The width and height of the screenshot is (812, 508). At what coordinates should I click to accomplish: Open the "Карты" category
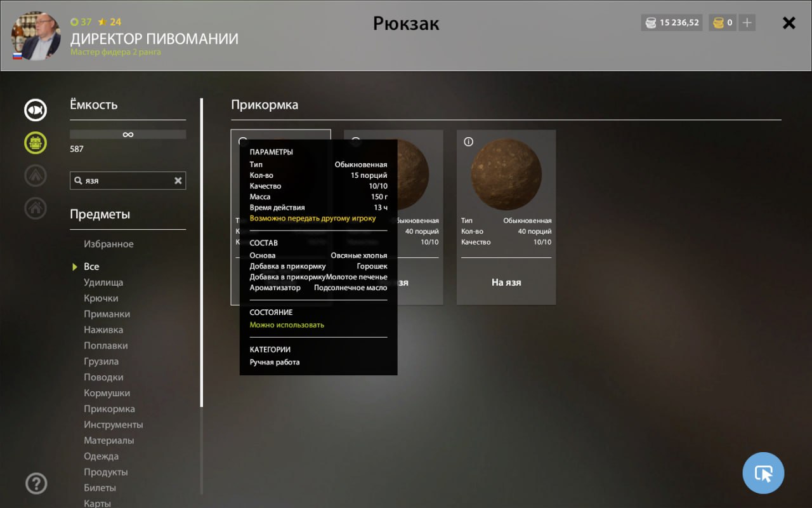(x=98, y=503)
